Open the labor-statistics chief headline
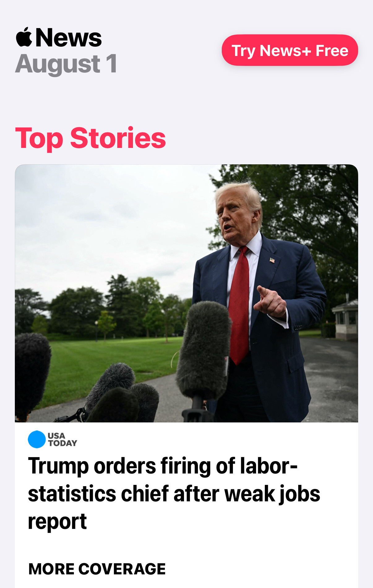This screenshot has height=588, width=373. click(174, 493)
